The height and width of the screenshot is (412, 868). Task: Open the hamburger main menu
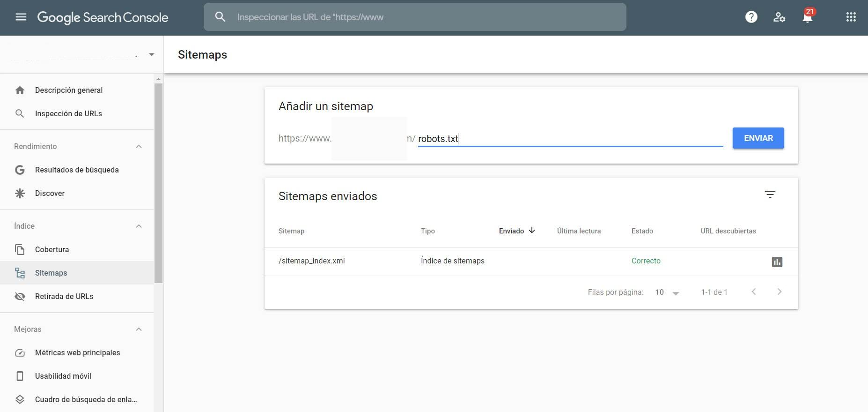[21, 17]
